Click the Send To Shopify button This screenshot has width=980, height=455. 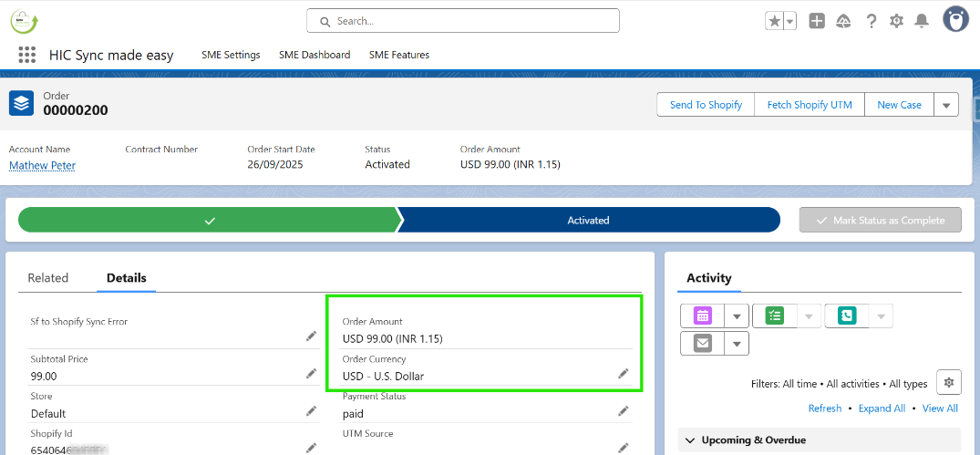pyautogui.click(x=707, y=104)
